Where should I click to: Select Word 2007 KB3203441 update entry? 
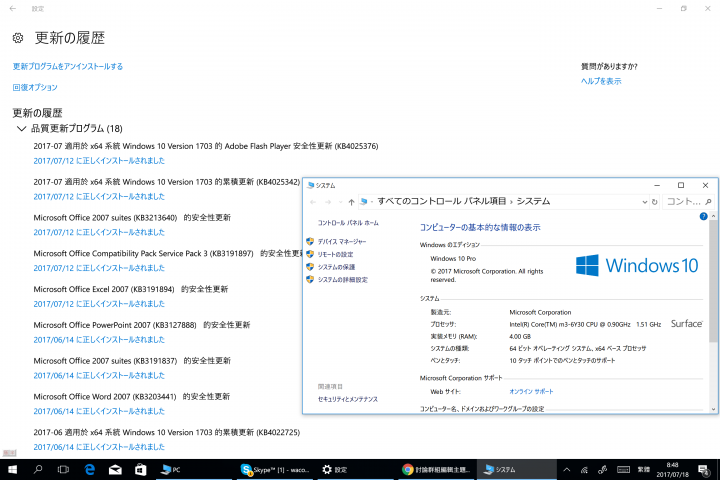pyautogui.click(x=132, y=397)
